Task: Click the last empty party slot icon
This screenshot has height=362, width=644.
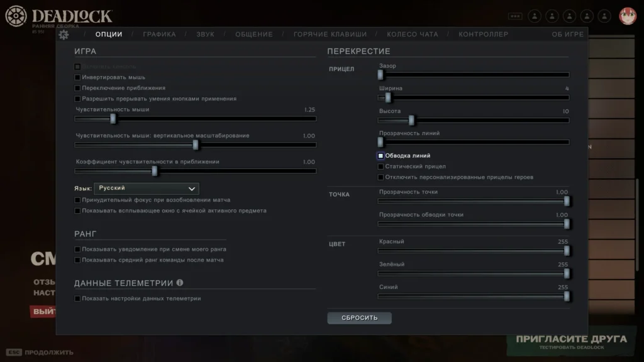Action: click(604, 16)
